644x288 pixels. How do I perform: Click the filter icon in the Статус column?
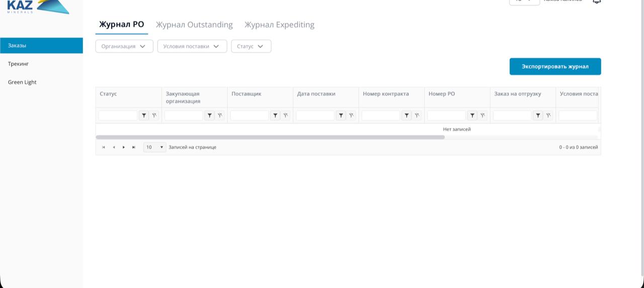[x=144, y=116]
